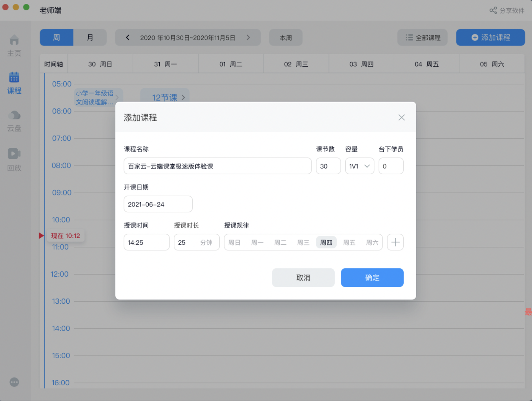The height and width of the screenshot is (401, 532).
Task: Jump to 本周 current week
Action: (x=286, y=37)
